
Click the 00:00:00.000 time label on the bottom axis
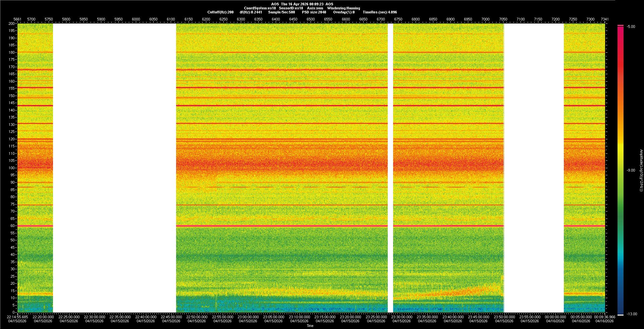(555, 317)
